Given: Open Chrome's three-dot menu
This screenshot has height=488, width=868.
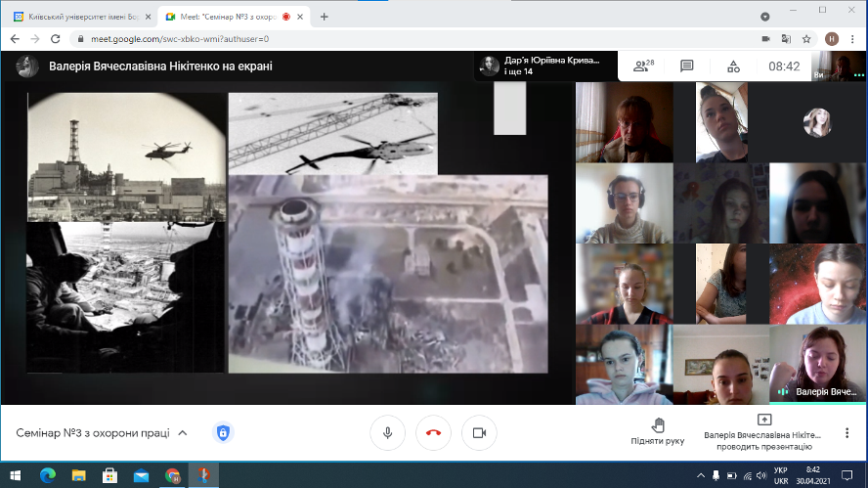Looking at the screenshot, I should [x=851, y=39].
